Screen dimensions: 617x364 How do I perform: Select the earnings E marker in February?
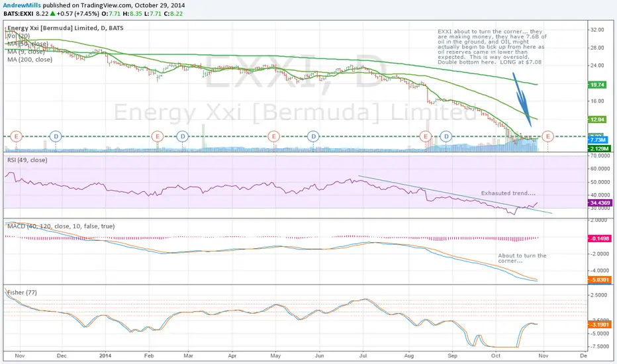tap(158, 136)
